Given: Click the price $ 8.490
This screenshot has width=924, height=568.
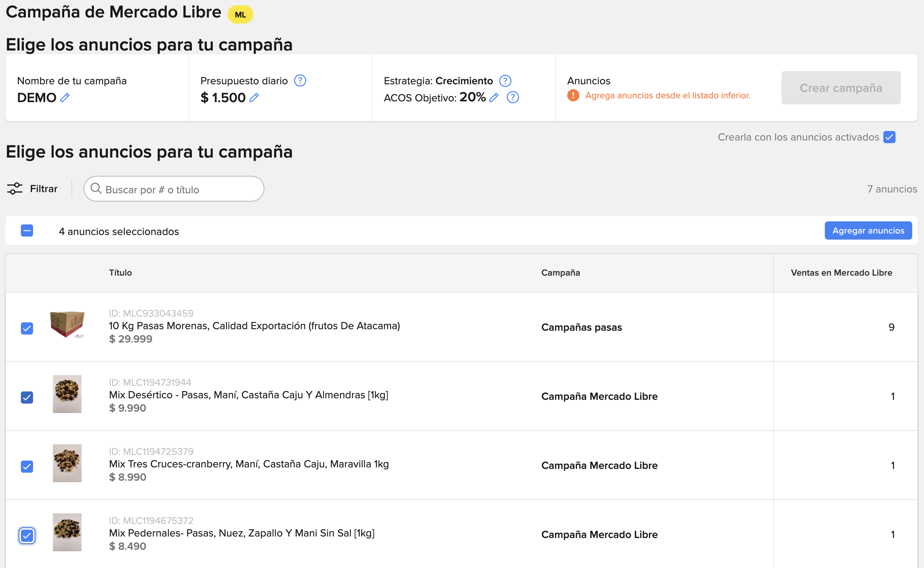Looking at the screenshot, I should 128,546.
